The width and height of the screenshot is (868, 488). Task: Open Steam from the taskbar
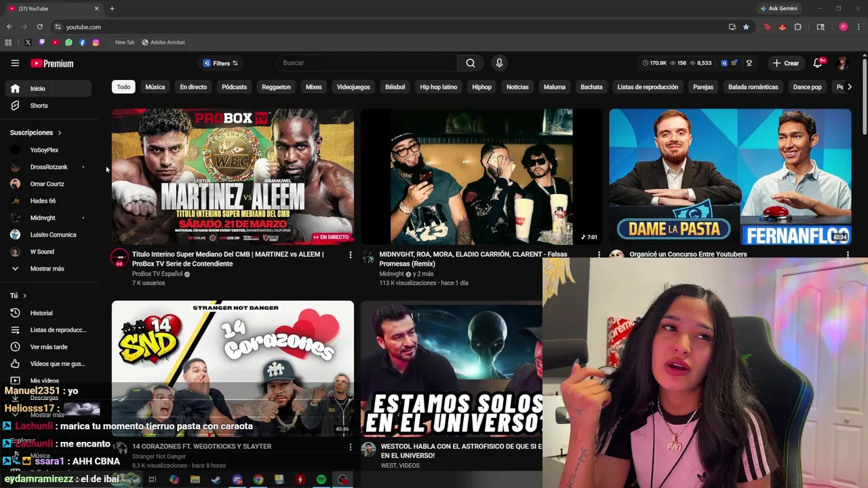pos(216,479)
